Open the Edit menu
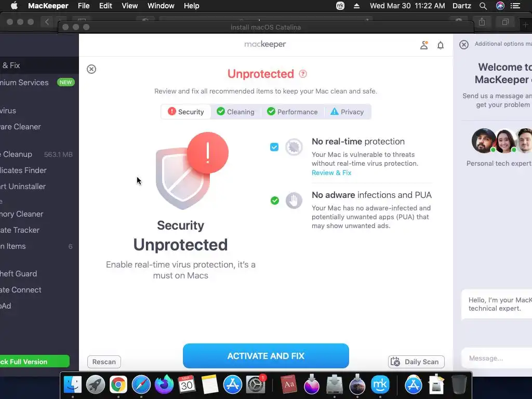The width and height of the screenshot is (532, 399). click(x=105, y=6)
